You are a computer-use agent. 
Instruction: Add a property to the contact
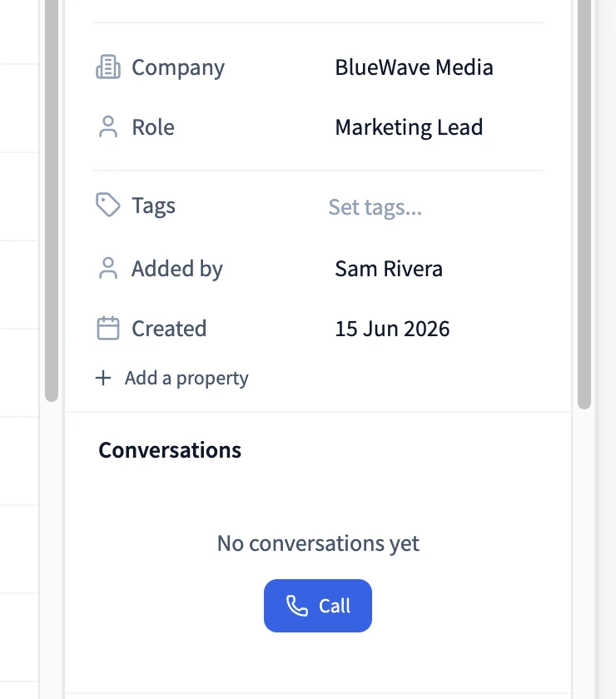(172, 378)
